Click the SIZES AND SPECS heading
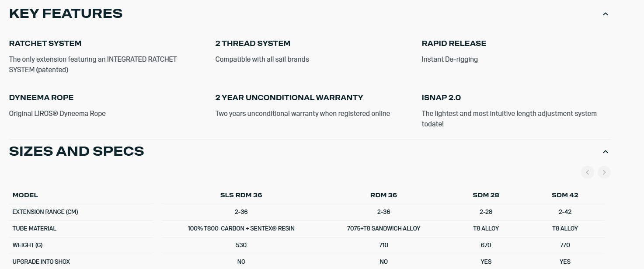 [77, 151]
